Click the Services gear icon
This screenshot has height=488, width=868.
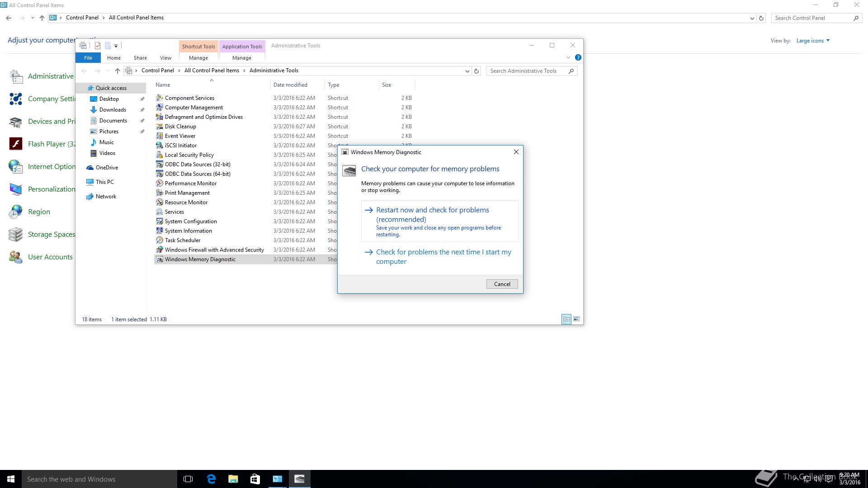159,212
